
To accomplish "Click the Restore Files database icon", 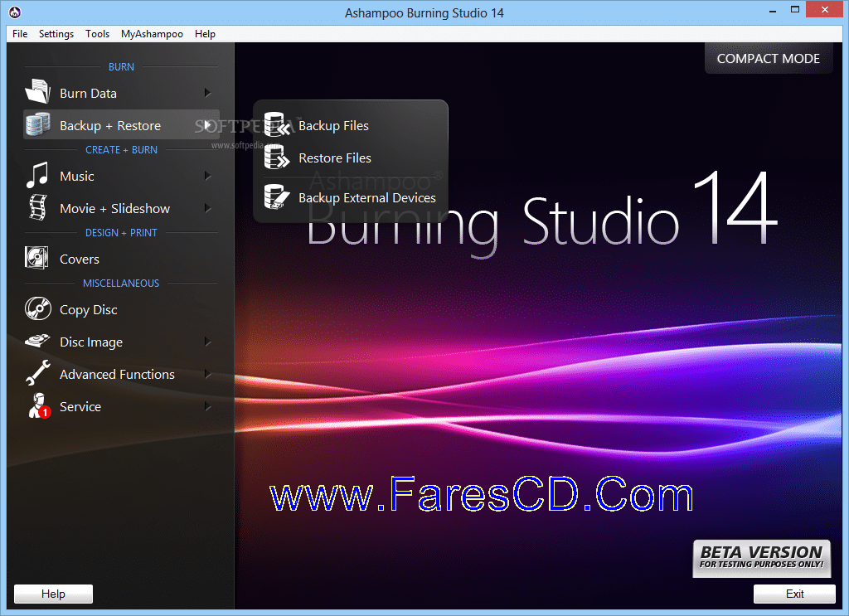I will 277,157.
